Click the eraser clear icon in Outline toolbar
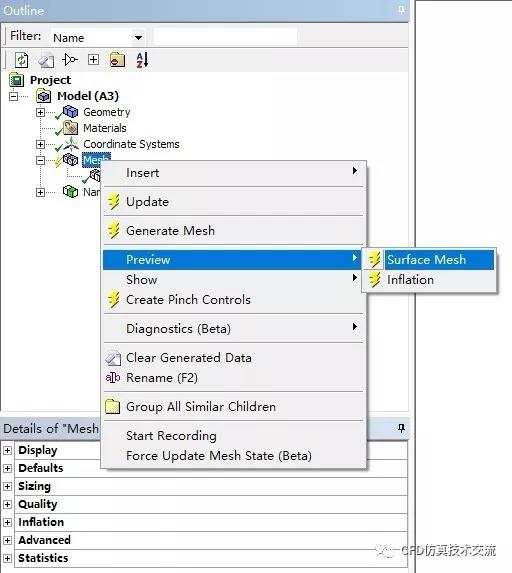The image size is (512, 573). coord(46,60)
